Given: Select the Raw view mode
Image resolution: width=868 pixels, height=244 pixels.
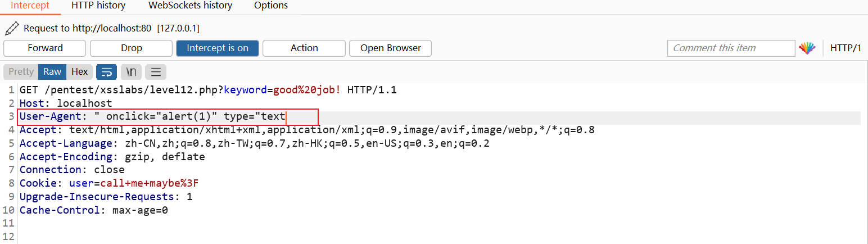Looking at the screenshot, I should 52,72.
